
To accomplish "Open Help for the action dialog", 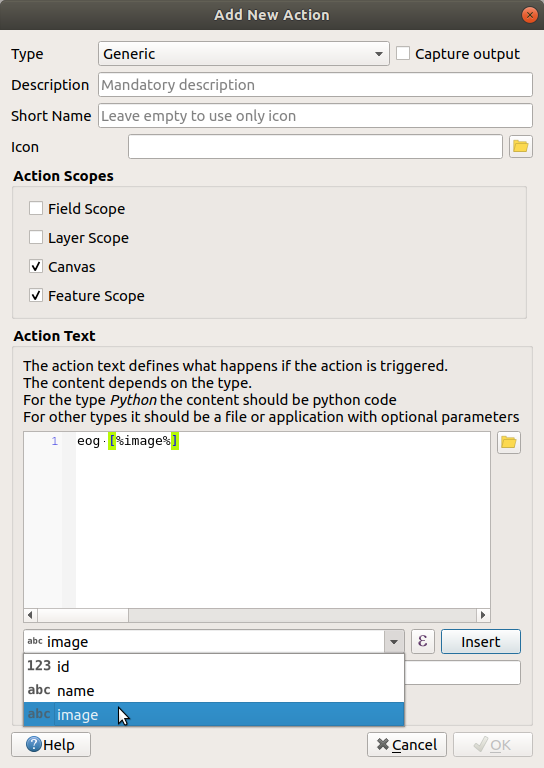I will click(x=51, y=744).
